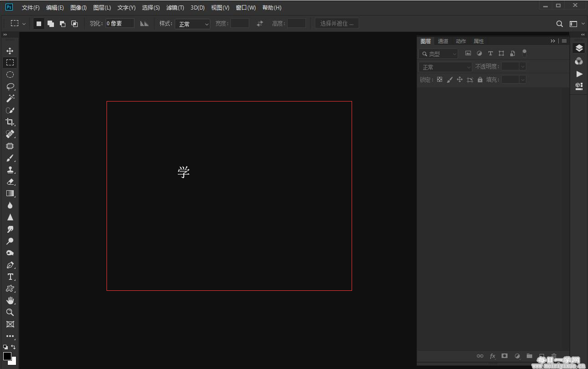Open the 不透明度 opacity dropdown arrow

[x=523, y=67]
